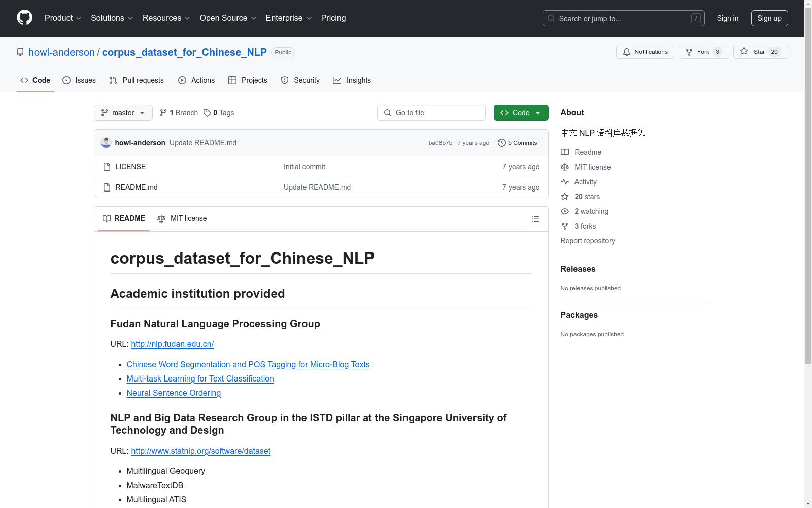The image size is (812, 508).
Task: Click the commit history clock icon
Action: (502, 143)
